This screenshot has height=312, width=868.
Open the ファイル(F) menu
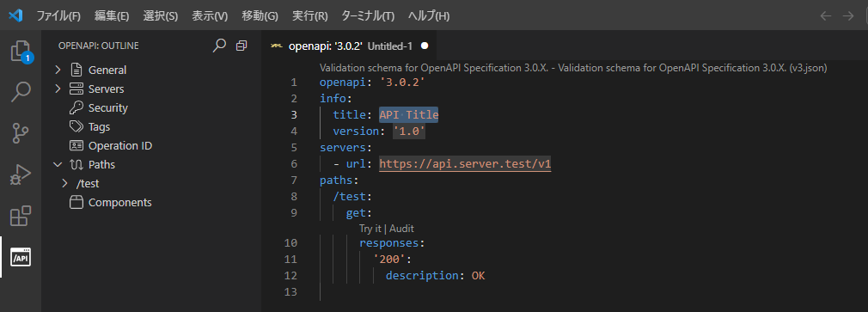[x=58, y=16]
